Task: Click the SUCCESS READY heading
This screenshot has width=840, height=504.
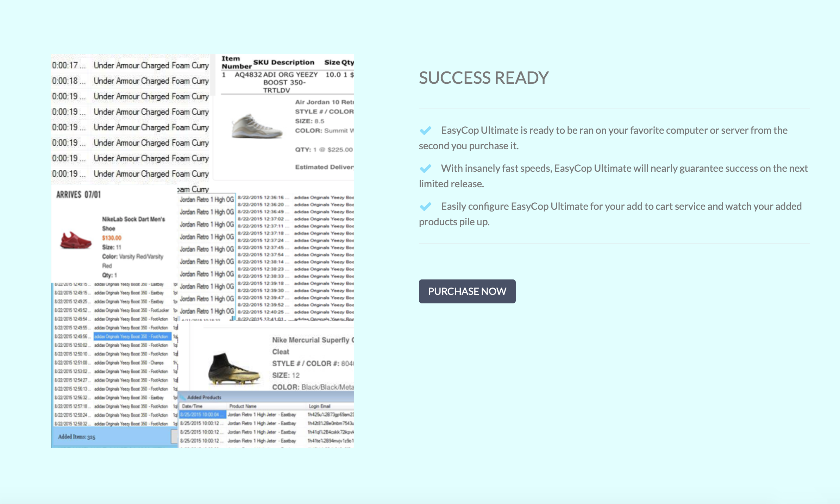Action: point(483,78)
